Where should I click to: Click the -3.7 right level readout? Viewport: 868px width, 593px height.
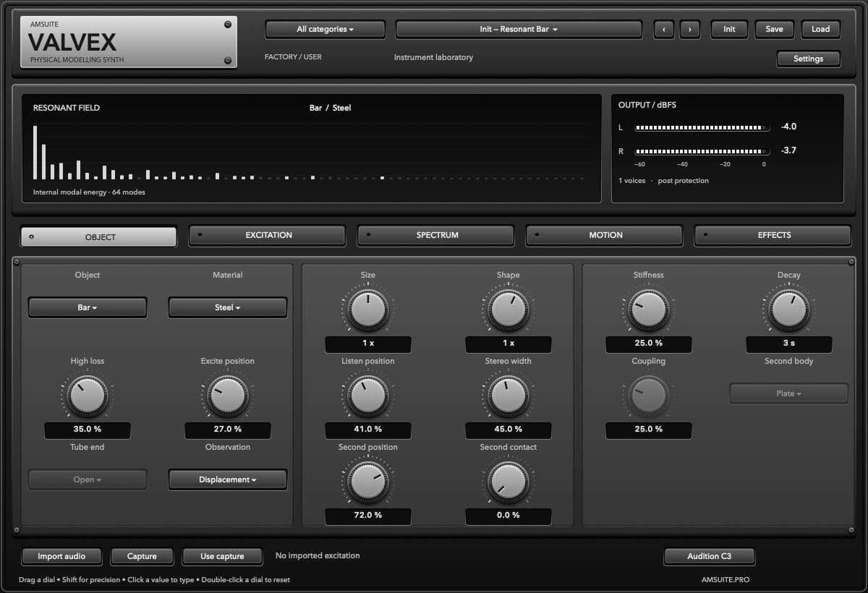(788, 150)
